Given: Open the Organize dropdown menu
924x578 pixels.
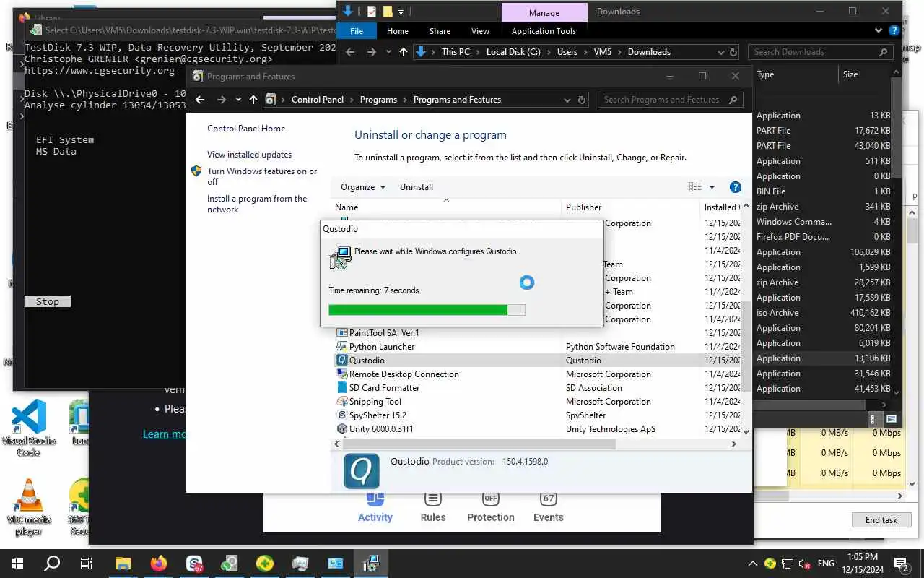Looking at the screenshot, I should (363, 187).
